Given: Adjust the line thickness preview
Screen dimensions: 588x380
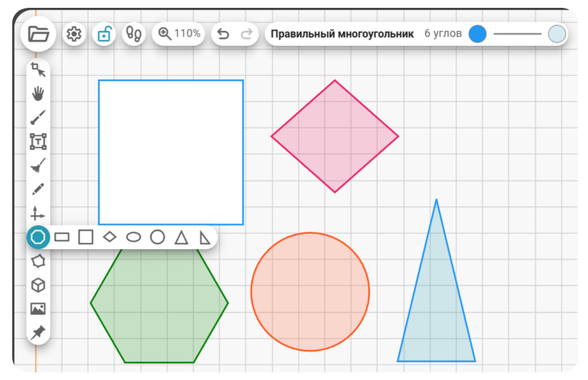Looking at the screenshot, I should (x=517, y=34).
